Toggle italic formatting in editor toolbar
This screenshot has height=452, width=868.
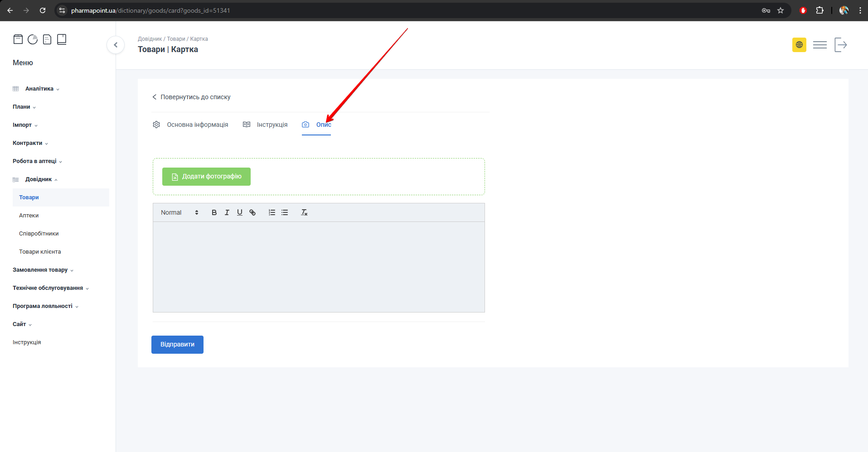tap(227, 212)
